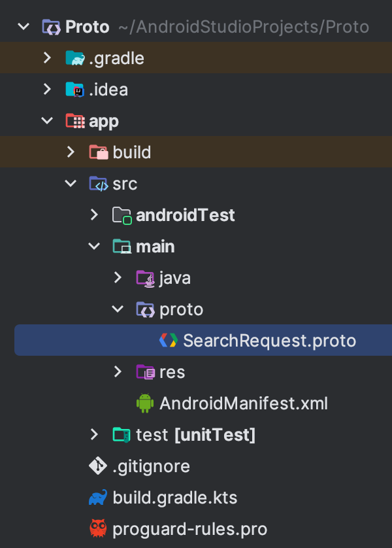
Task: Collapse the proto folder chevron
Action: click(x=118, y=309)
